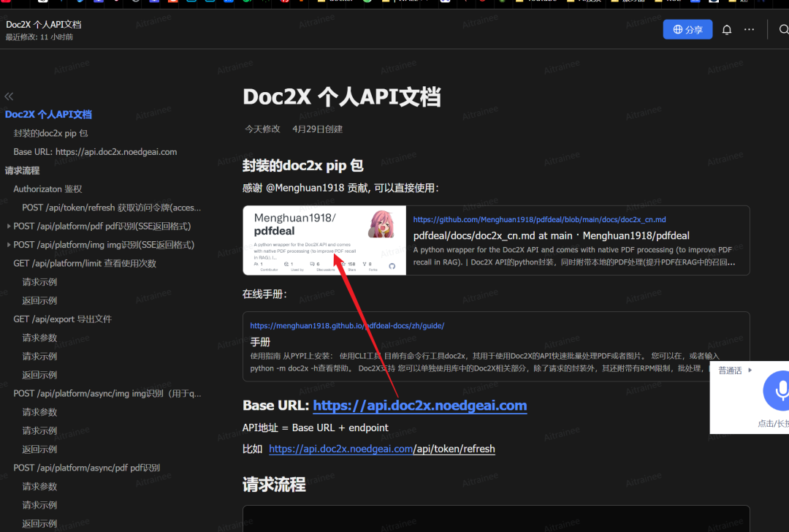Open notifications with the bell icon
The image size is (789, 532).
728,29
